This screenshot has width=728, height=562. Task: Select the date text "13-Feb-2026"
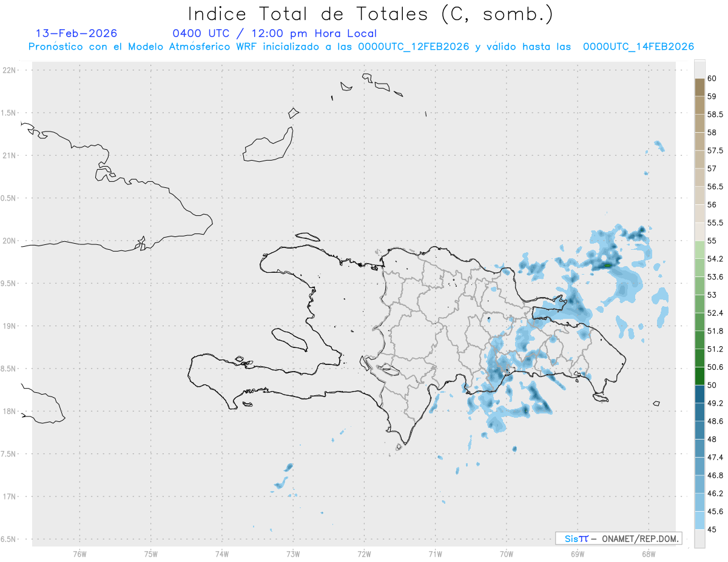(x=76, y=33)
